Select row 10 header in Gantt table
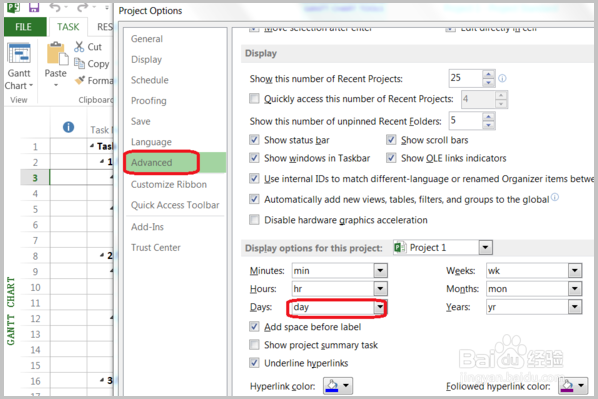The height and width of the screenshot is (399, 598). tap(35, 287)
